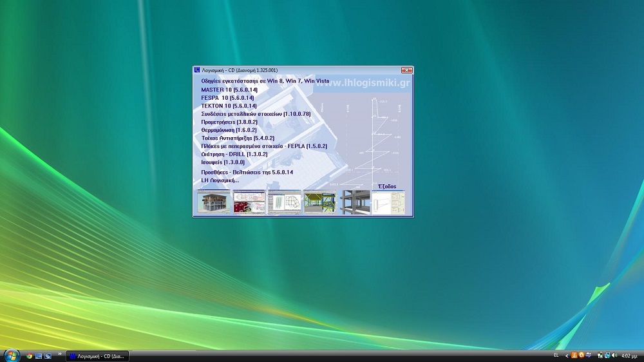Select Τοίχος Αντιστήριξης (5.4.0.2)
Image resolution: width=644 pixels, height=362 pixels.
click(238, 138)
